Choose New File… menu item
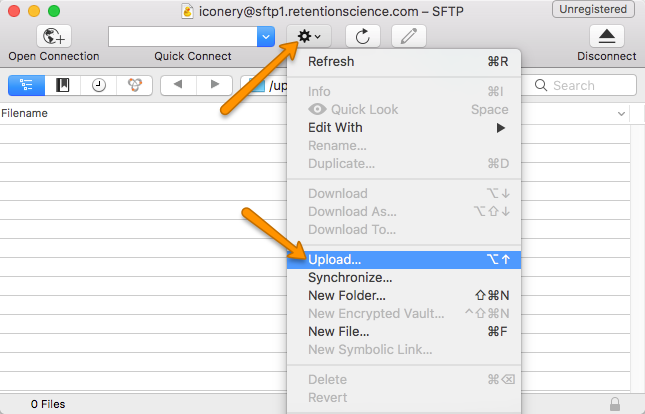The height and width of the screenshot is (414, 645). (404, 332)
